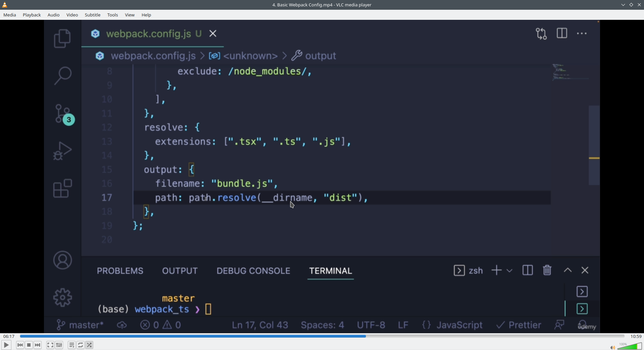The image size is (644, 350).
Task: Open the Audio menu
Action: click(54, 15)
